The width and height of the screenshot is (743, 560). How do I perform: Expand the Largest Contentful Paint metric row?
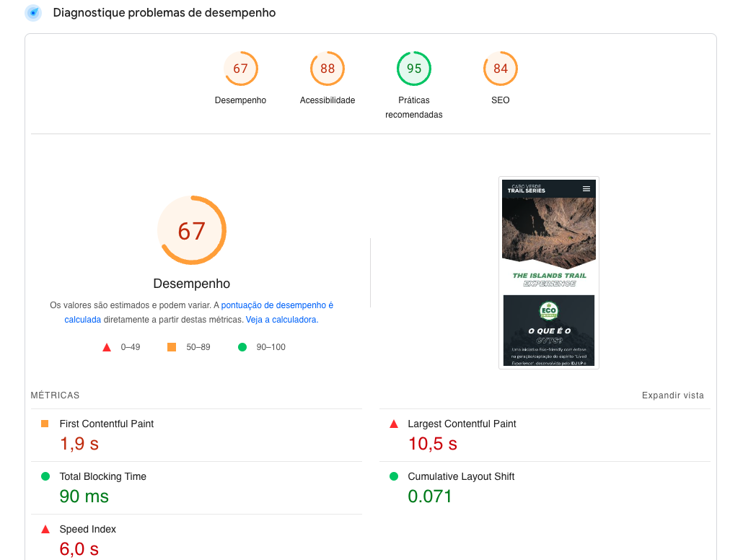coord(462,424)
